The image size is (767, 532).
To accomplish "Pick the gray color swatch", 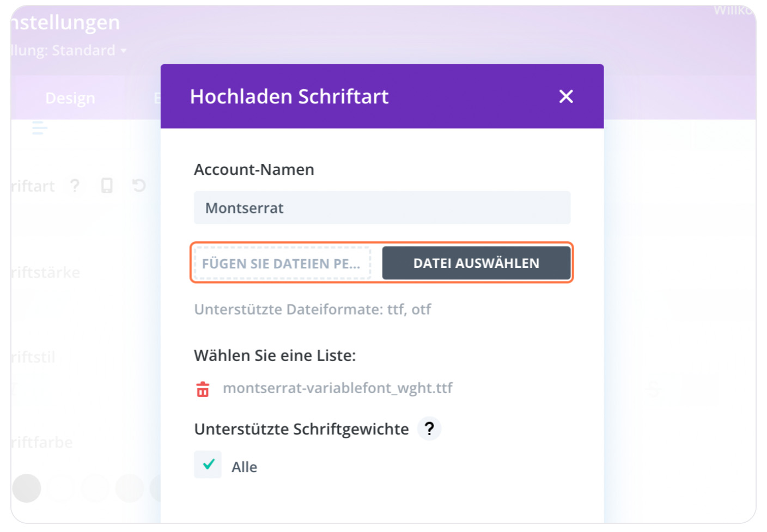I will [27, 488].
